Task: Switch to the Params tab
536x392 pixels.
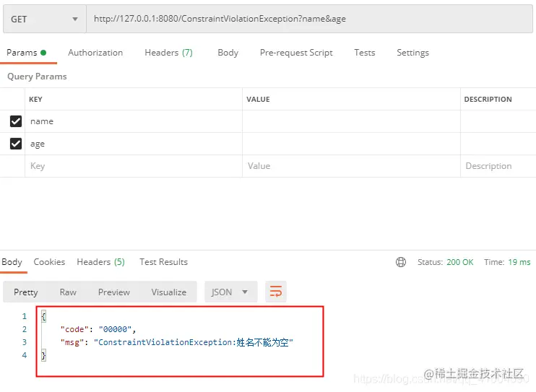Action: coord(26,53)
